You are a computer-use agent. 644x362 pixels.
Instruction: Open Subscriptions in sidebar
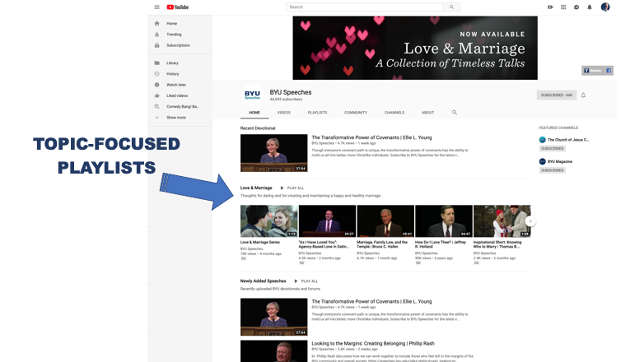[180, 45]
